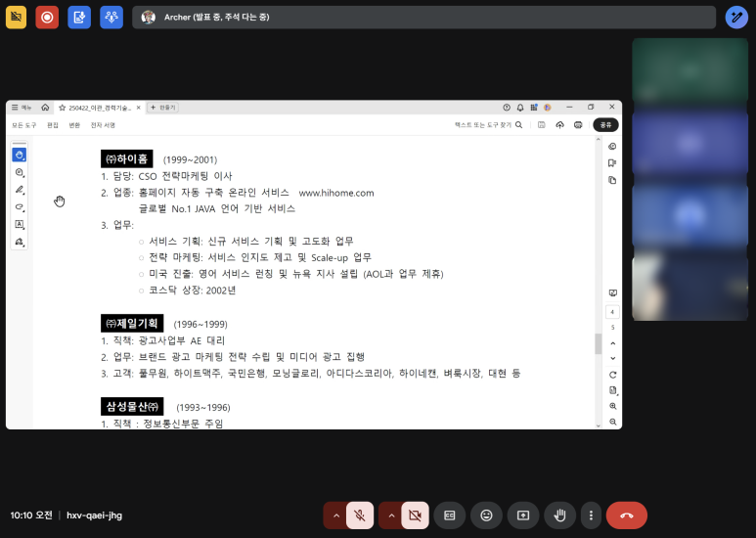Screen dimensions: 756x538
Task: Click the Acrobat help question mark icon
Action: pos(507,108)
